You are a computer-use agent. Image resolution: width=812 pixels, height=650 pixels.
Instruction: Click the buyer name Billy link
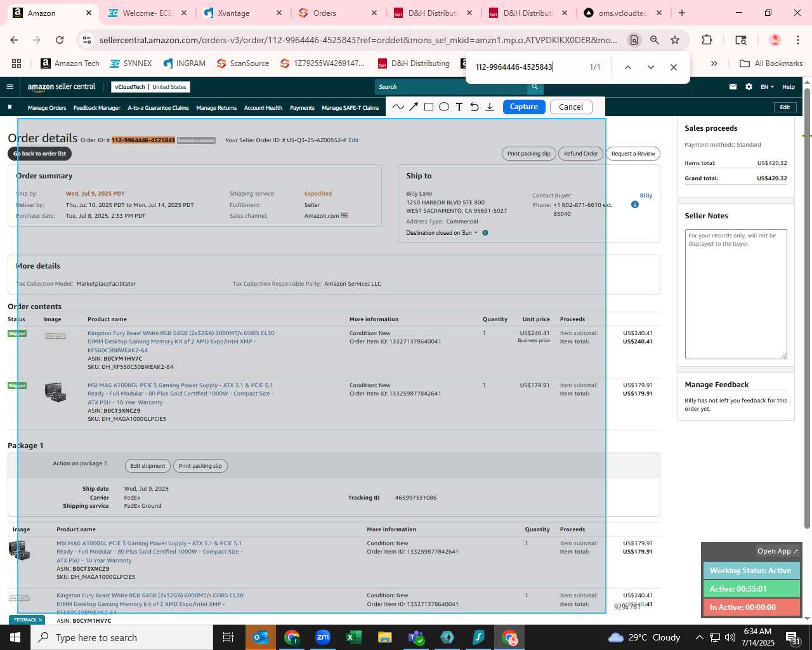646,196
